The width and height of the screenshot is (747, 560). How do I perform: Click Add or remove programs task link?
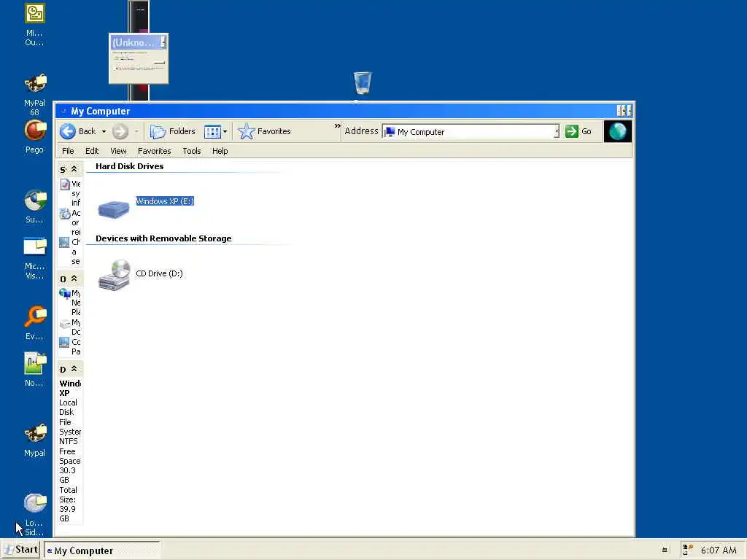click(x=71, y=222)
